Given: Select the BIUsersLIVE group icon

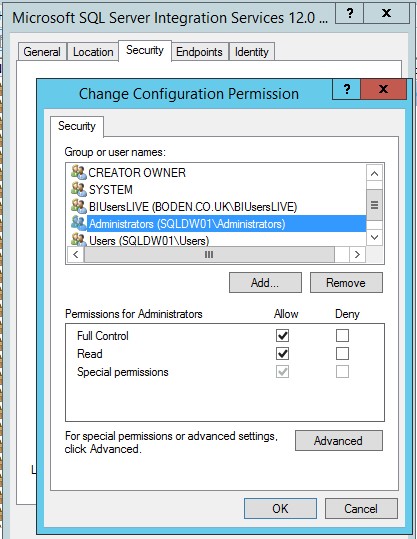Looking at the screenshot, I should (79, 206).
